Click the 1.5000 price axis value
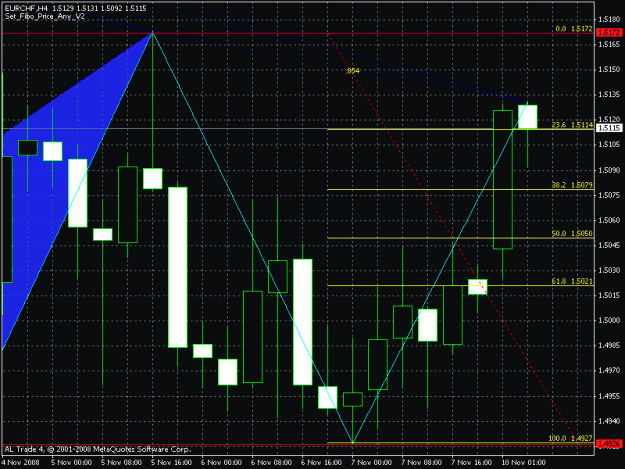 coord(609,320)
